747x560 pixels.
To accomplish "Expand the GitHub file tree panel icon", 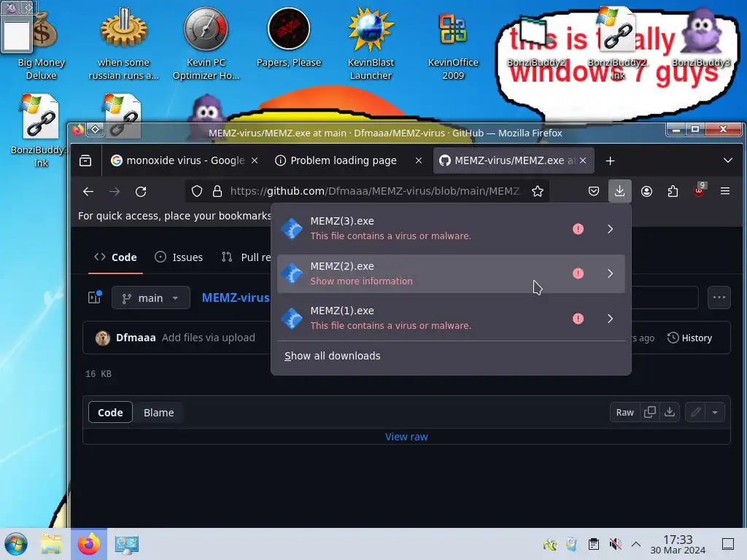I will click(94, 297).
